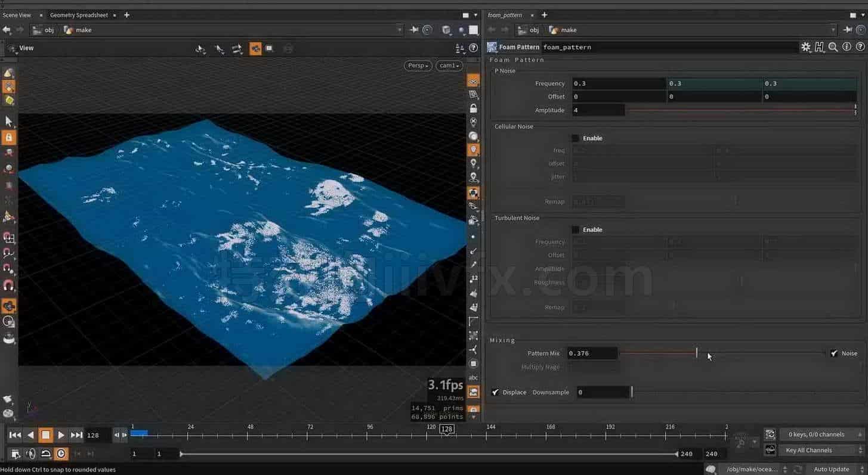The width and height of the screenshot is (868, 475).
Task: Open the Key All Channels dropdown
Action: [x=821, y=450]
